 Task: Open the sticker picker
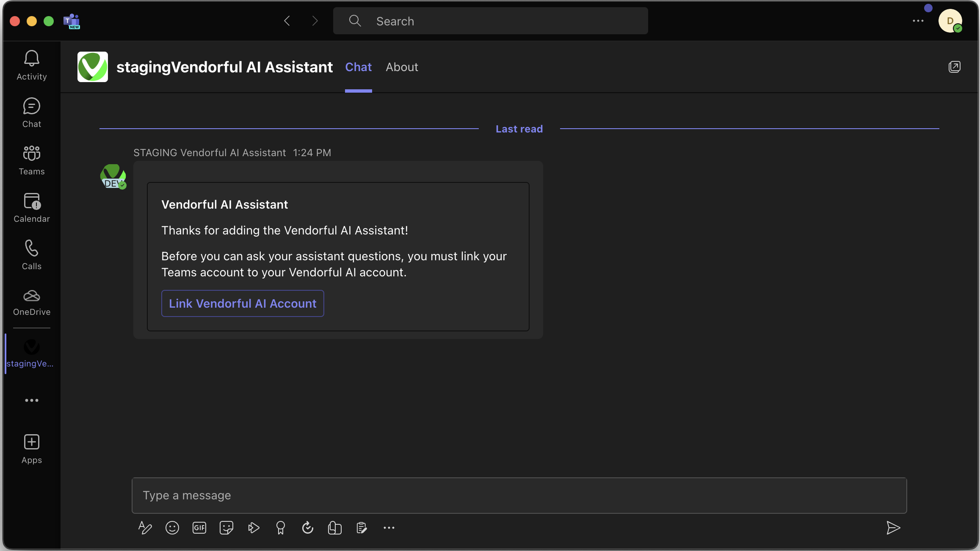point(226,528)
